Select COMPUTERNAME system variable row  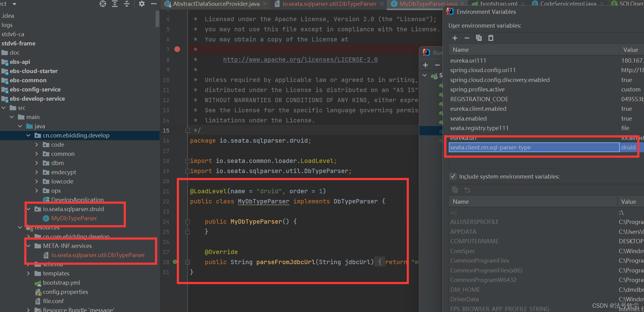546,241
